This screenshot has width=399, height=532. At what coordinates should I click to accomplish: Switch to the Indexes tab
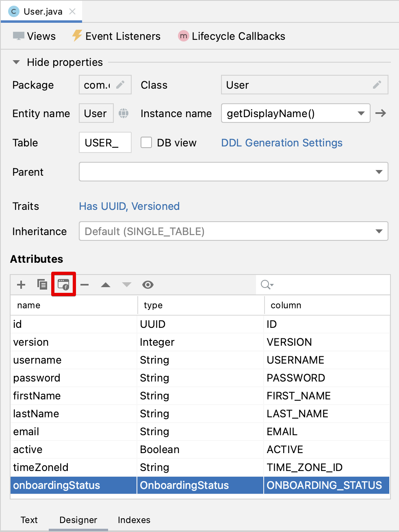[134, 520]
